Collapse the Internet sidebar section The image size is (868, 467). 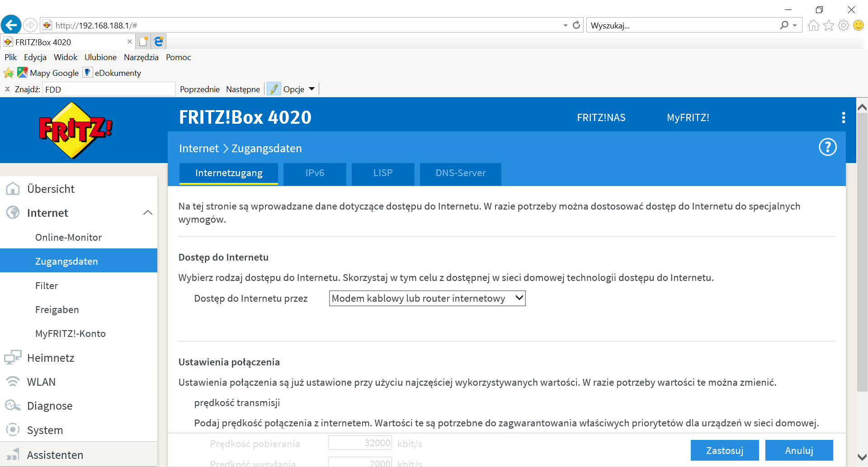pos(148,213)
